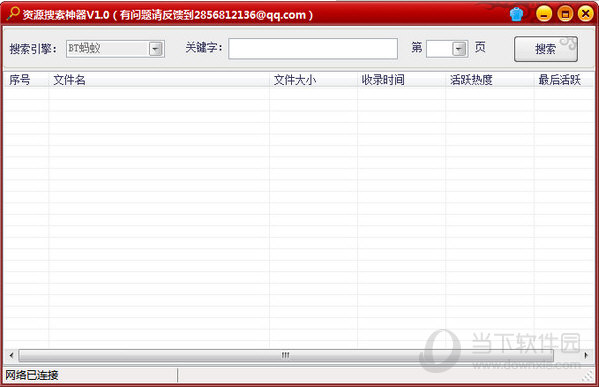Click horizontal scrollbar right arrow
599x387 pixels.
pyautogui.click(x=586, y=355)
